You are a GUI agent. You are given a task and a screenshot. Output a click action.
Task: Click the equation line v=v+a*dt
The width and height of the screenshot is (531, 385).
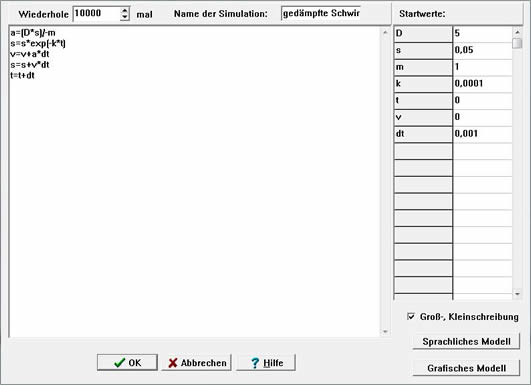coord(30,54)
